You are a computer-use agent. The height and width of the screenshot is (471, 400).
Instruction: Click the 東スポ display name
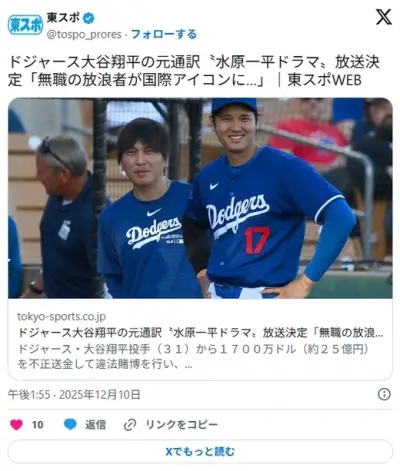click(x=63, y=17)
